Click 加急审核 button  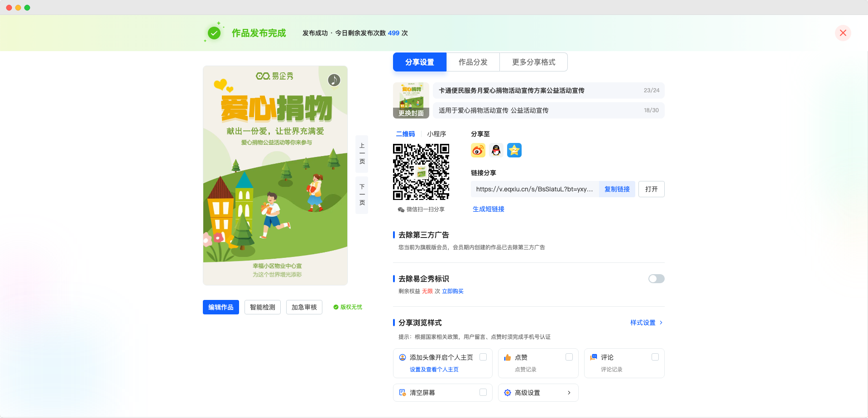tap(304, 307)
